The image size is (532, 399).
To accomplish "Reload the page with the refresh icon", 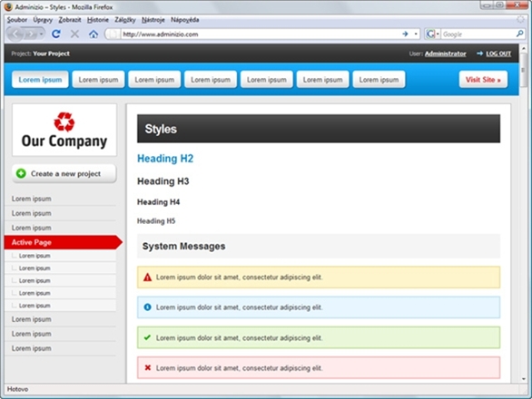I will click(x=56, y=34).
